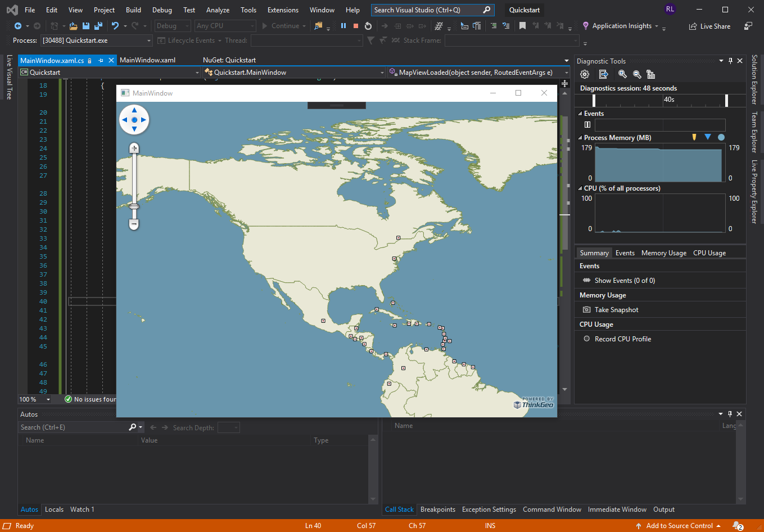Click the map zoom slider plus control
The height and width of the screenshot is (532, 764).
134,147
